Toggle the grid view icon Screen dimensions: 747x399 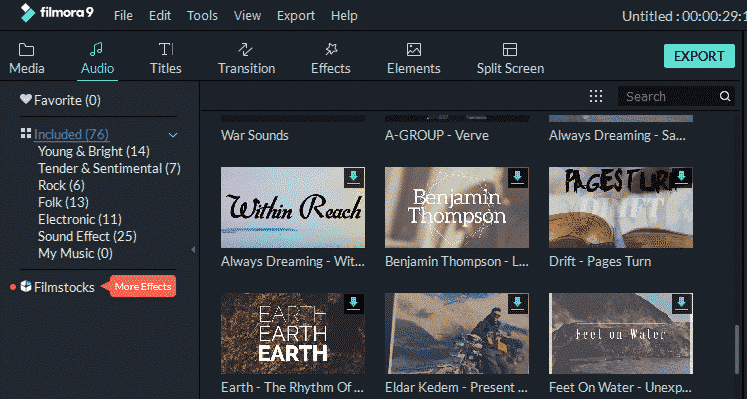[596, 96]
